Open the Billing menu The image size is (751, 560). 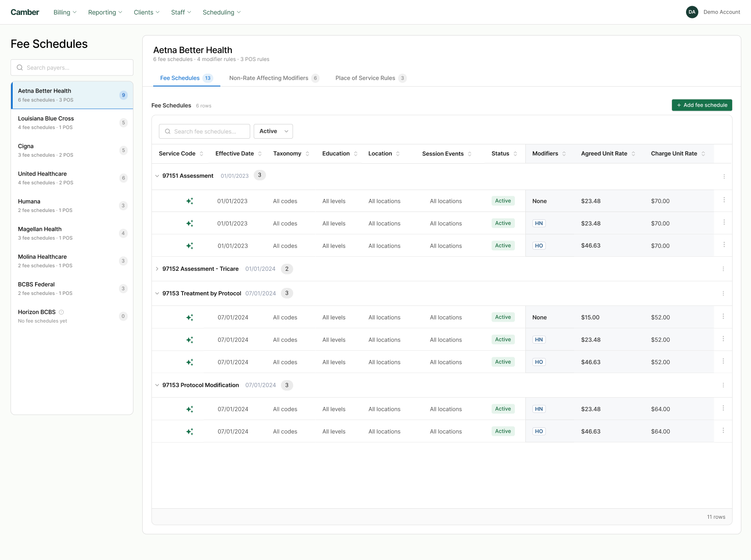click(65, 12)
